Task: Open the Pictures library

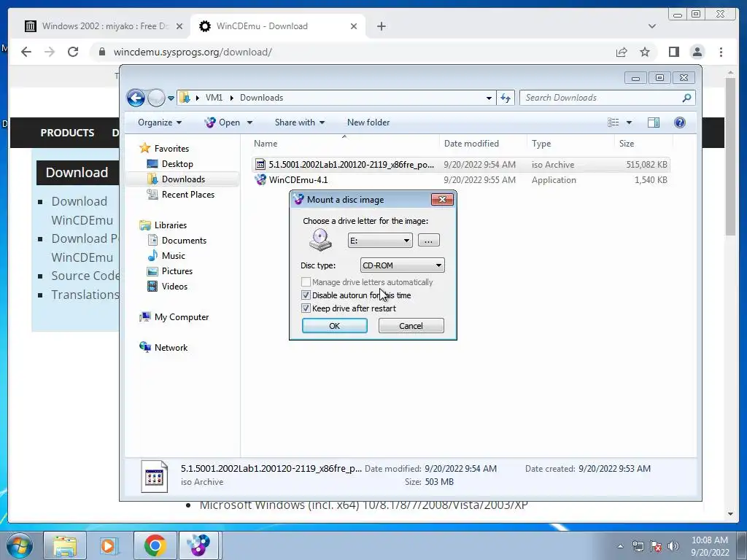Action: pos(177,271)
